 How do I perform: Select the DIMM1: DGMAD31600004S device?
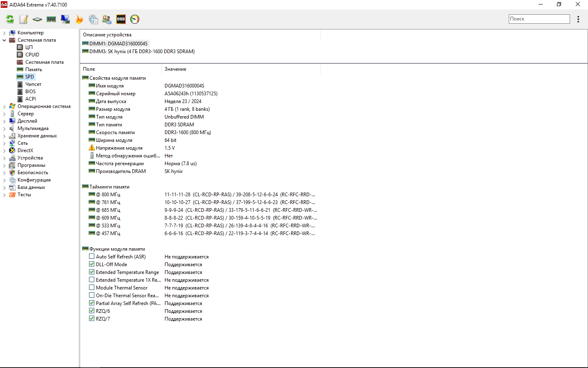pyautogui.click(x=118, y=44)
